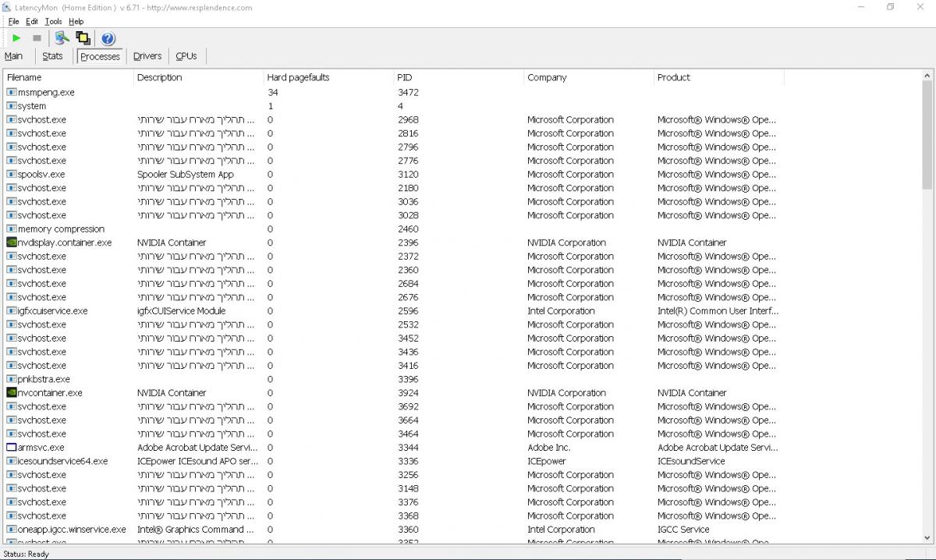
Task: Click the pnkbstra.exe process icon
Action: pos(11,379)
